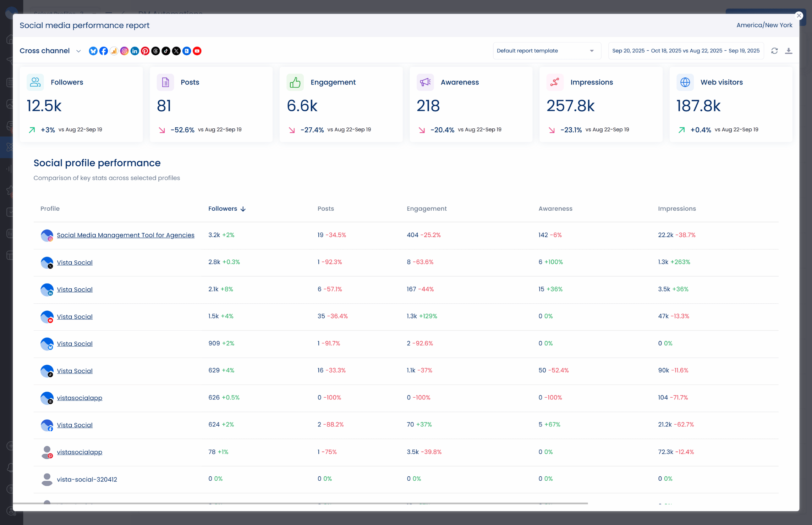Select the LinkedIn channel icon
Screen dimensions: 812x525
[135, 51]
